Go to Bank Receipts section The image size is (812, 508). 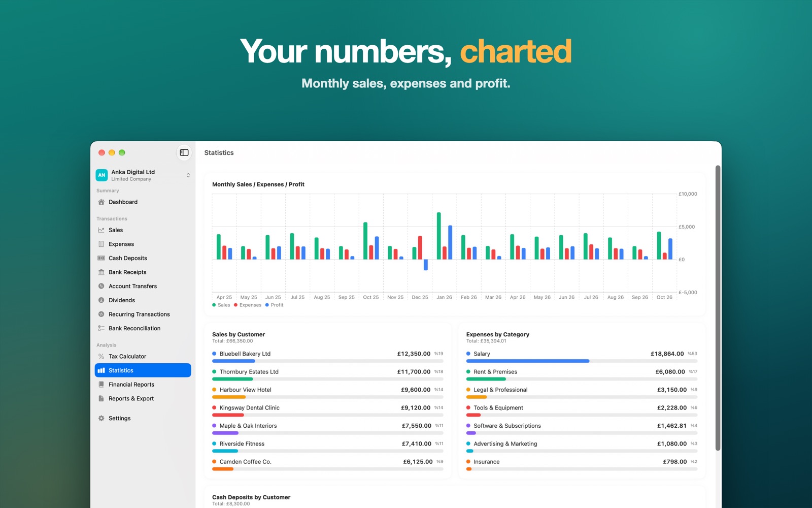(143, 272)
